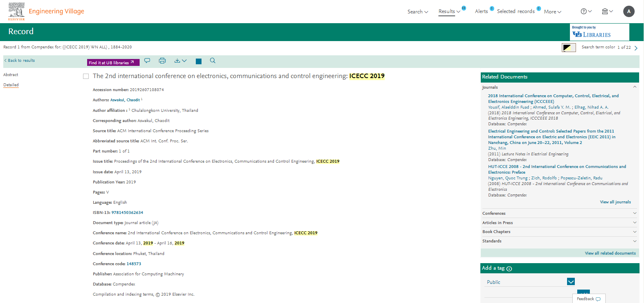Open HUT-ICCE 2008 Preface related document
The width and height of the screenshot is (644, 303).
[557, 170]
